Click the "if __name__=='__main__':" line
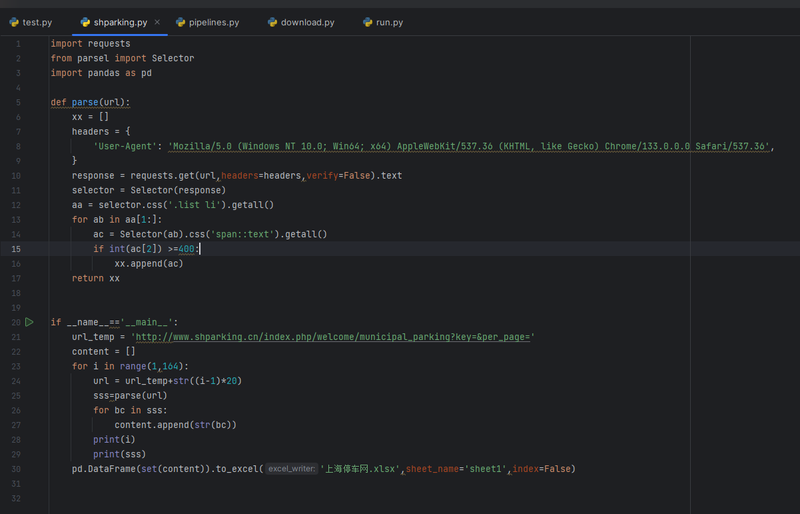This screenshot has height=514, width=800. pyautogui.click(x=114, y=322)
